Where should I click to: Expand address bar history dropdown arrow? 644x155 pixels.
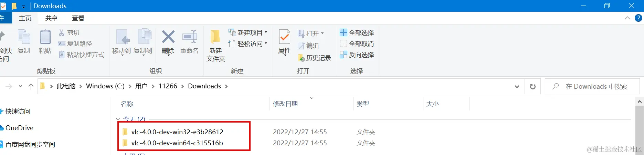pyautogui.click(x=517, y=87)
